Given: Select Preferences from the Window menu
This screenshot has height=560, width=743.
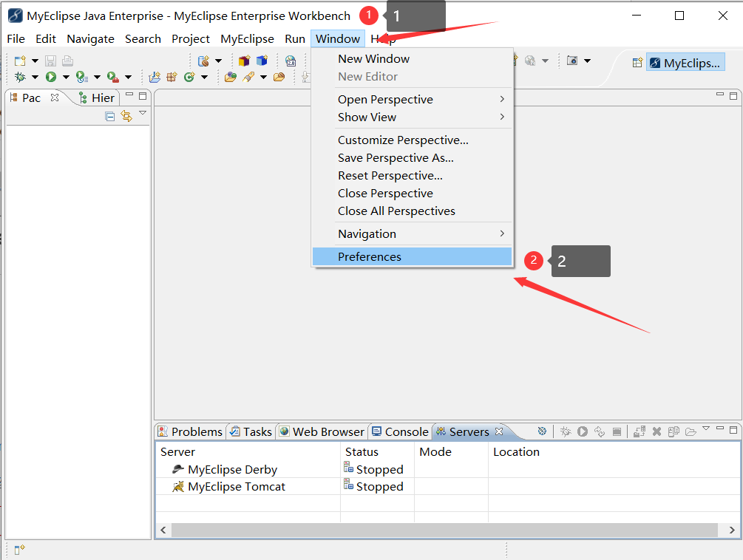Looking at the screenshot, I should click(413, 256).
